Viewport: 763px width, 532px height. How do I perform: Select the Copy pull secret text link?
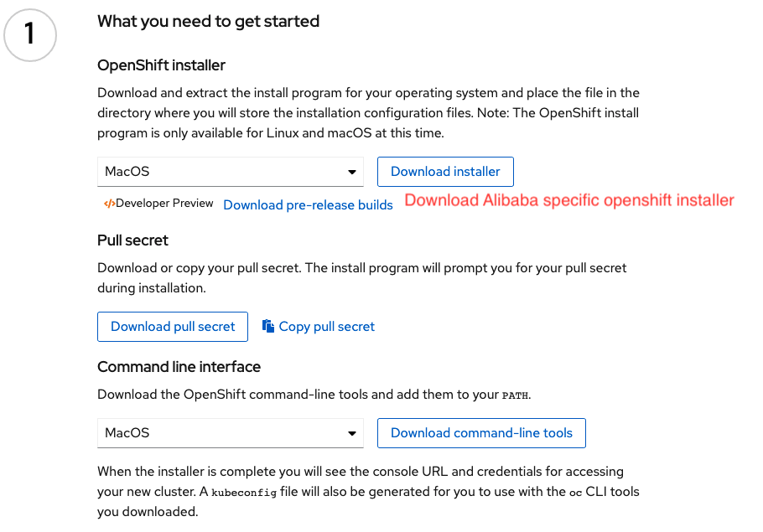point(327,326)
